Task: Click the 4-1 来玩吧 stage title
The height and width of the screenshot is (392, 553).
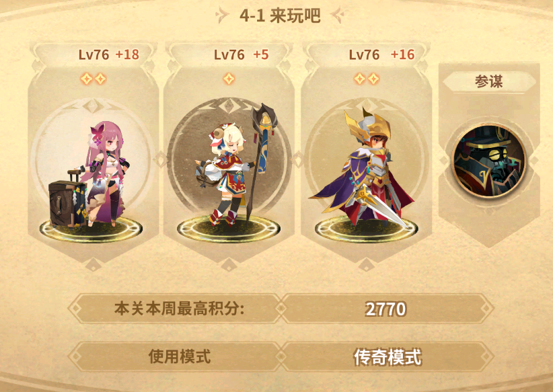Action: 280,16
